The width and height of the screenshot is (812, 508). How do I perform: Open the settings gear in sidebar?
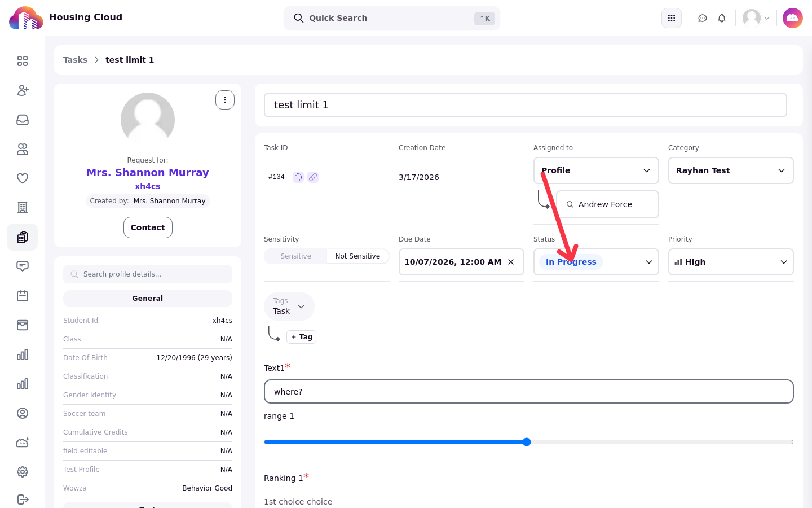coord(23,472)
